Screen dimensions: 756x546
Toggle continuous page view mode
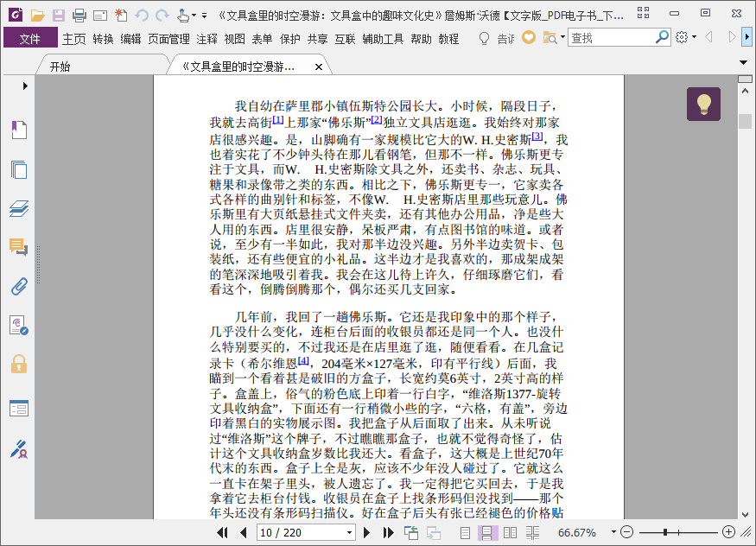(x=487, y=532)
